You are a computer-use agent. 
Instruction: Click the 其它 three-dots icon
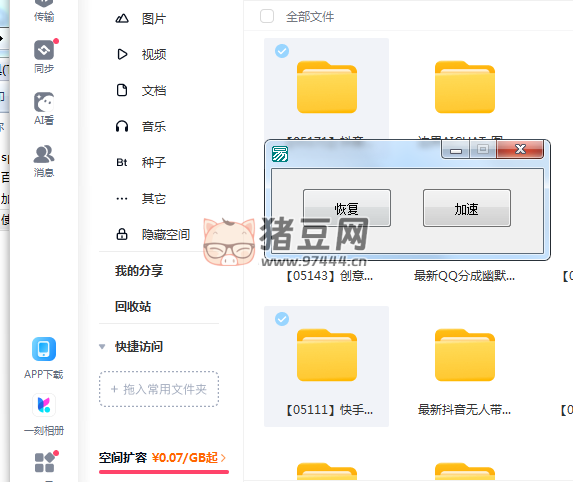tap(122, 199)
